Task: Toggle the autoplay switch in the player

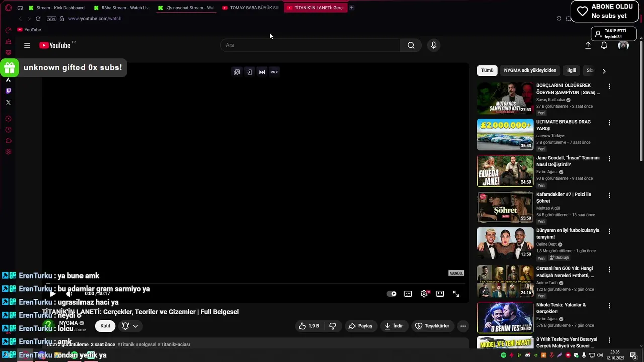Action: pos(391,294)
